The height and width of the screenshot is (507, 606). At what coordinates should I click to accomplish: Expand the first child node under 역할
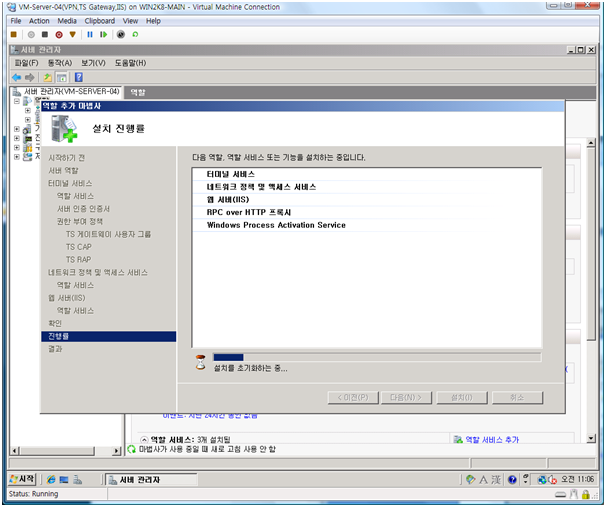click(28, 111)
